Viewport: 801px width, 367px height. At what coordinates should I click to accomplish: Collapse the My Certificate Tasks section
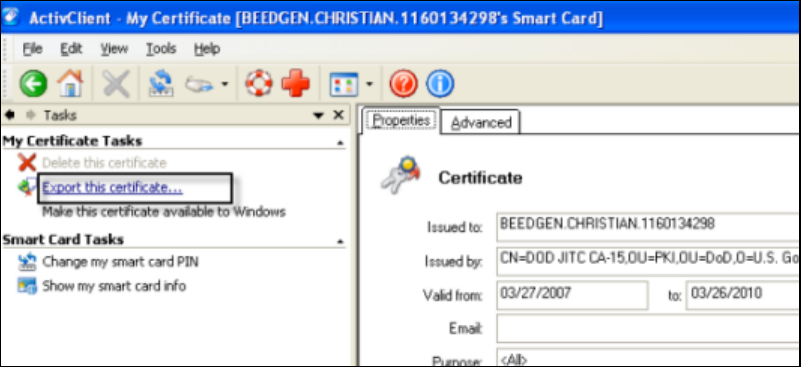340,143
